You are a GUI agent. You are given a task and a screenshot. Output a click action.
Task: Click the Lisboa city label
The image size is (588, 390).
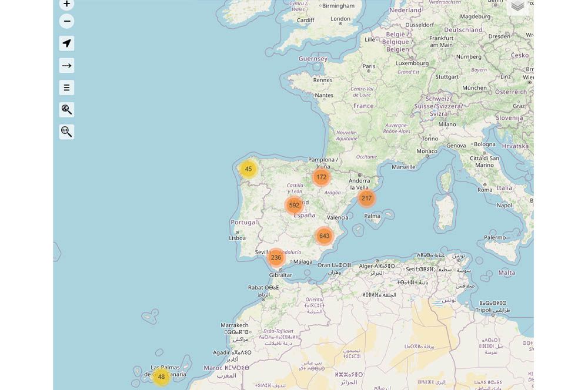(238, 238)
